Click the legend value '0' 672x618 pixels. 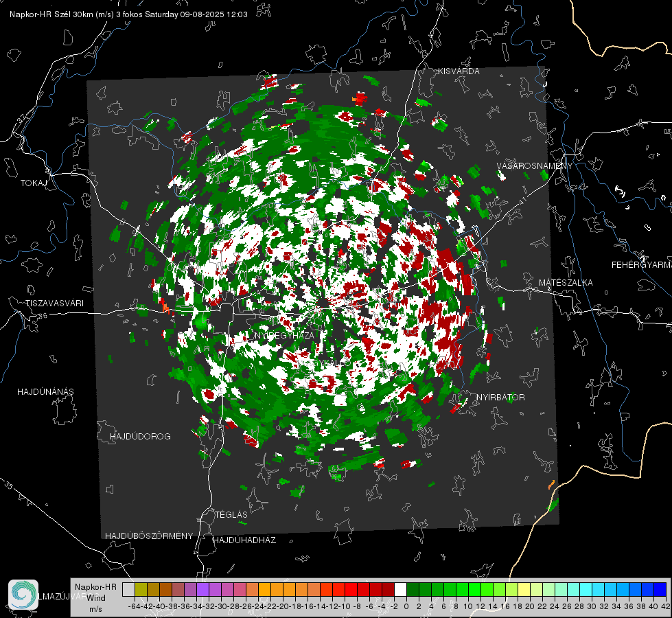tap(406, 606)
